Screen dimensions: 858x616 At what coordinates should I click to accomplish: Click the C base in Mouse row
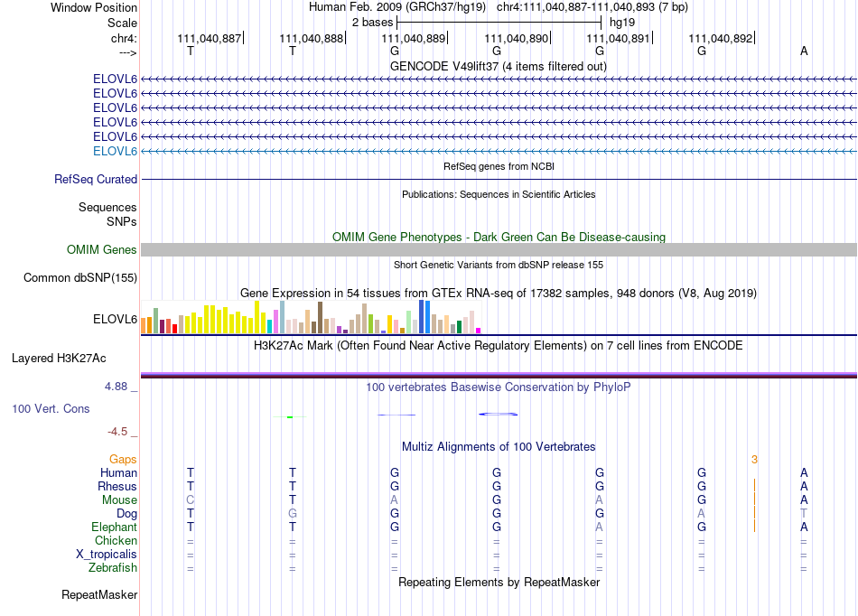[191, 500]
